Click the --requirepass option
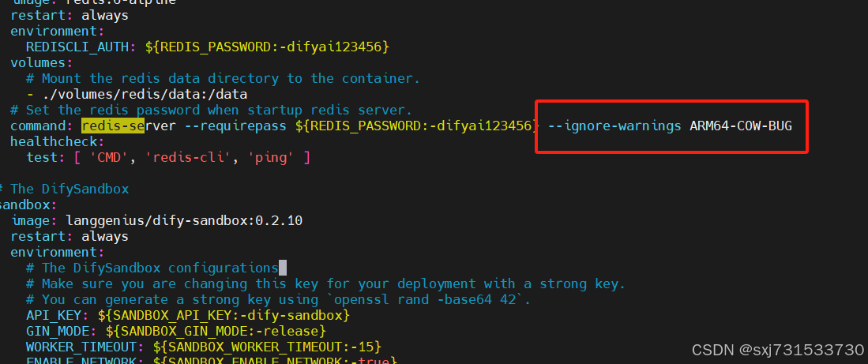 [236, 126]
